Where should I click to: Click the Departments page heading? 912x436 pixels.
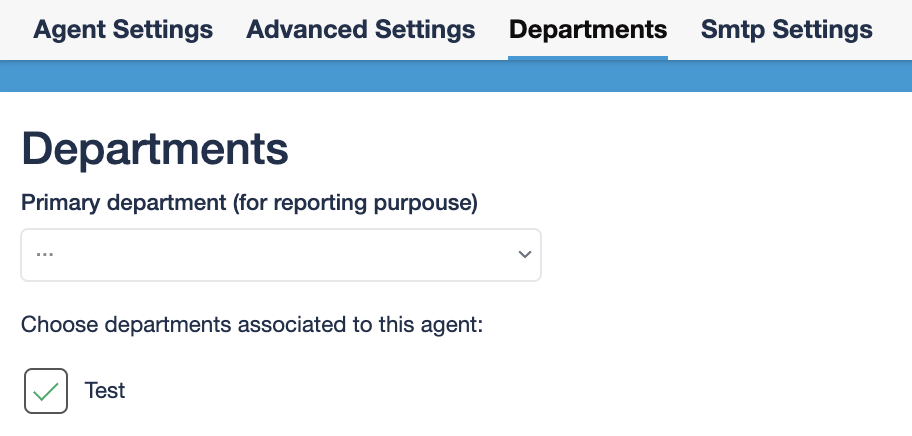(155, 149)
